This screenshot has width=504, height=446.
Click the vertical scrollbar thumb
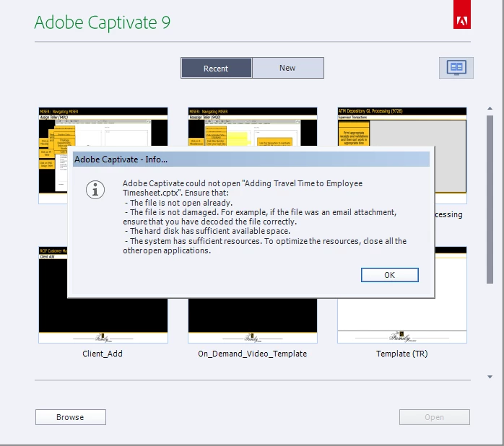pyautogui.click(x=490, y=199)
